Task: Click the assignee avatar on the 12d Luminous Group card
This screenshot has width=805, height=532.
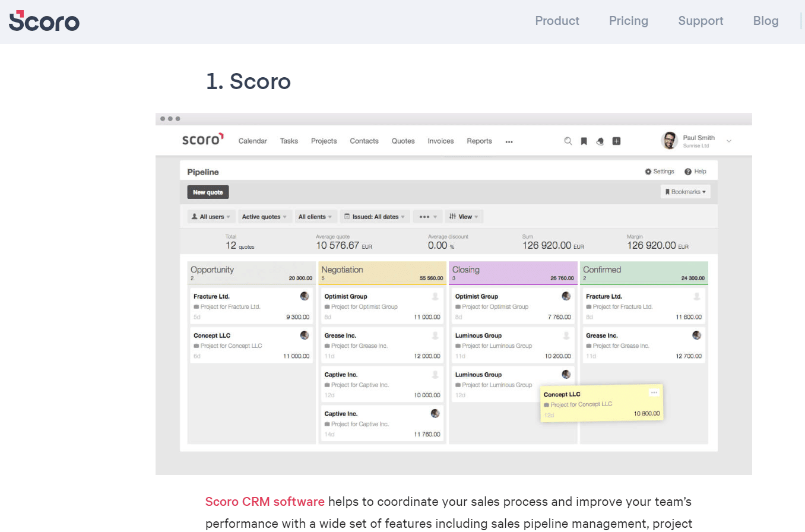Action: coord(566,374)
